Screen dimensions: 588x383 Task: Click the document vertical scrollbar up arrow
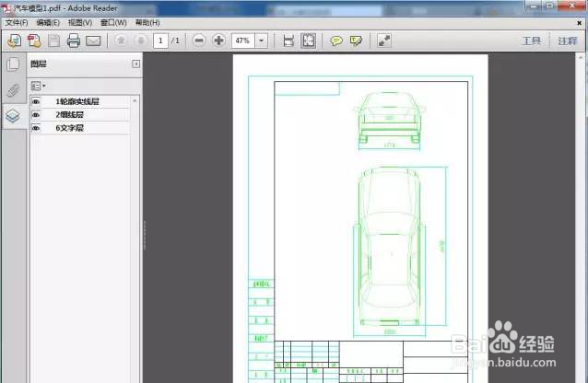coord(581,57)
